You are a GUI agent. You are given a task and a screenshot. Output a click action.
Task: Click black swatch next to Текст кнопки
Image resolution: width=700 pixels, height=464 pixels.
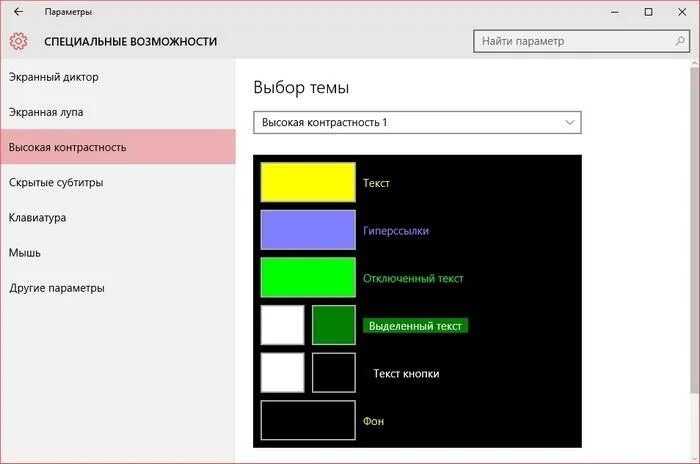click(x=334, y=372)
